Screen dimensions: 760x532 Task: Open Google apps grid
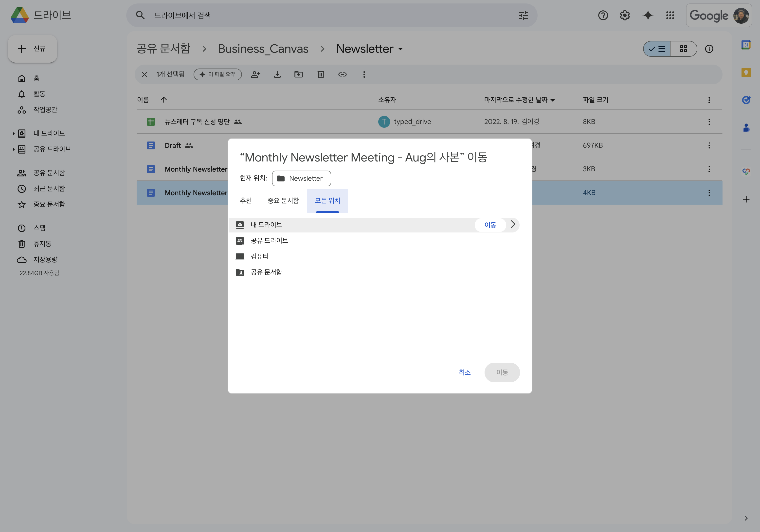[x=670, y=15]
